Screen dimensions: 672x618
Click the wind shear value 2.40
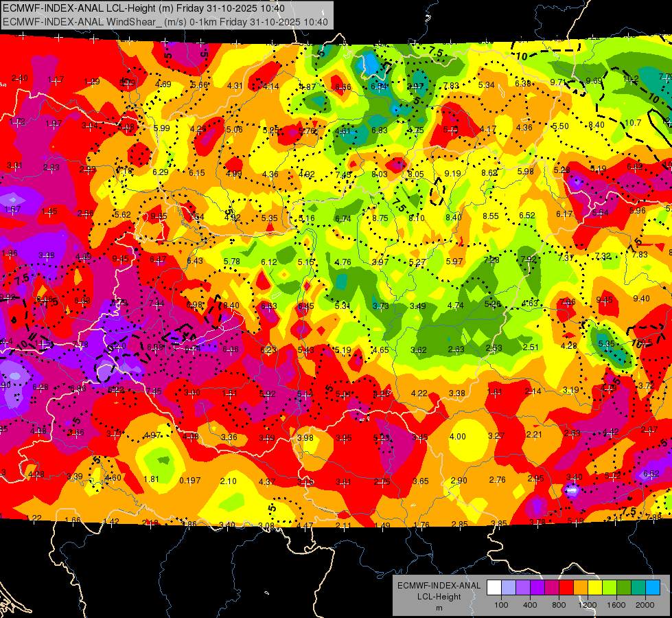coord(20,78)
